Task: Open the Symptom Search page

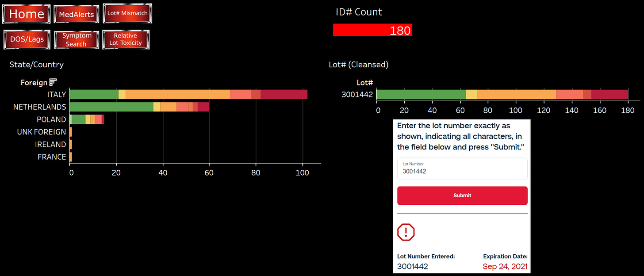Action: 77,39
